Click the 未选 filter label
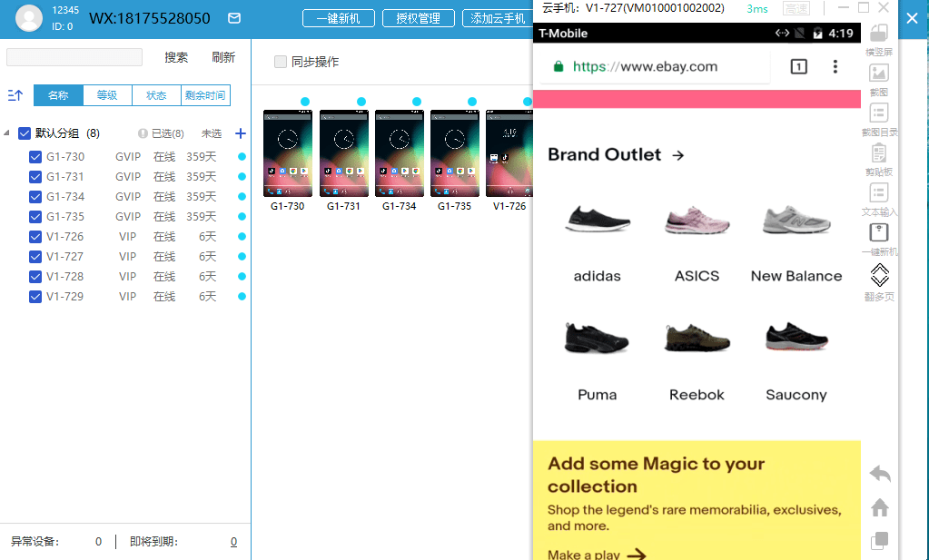Viewport: 929px width, 560px height. tap(212, 133)
